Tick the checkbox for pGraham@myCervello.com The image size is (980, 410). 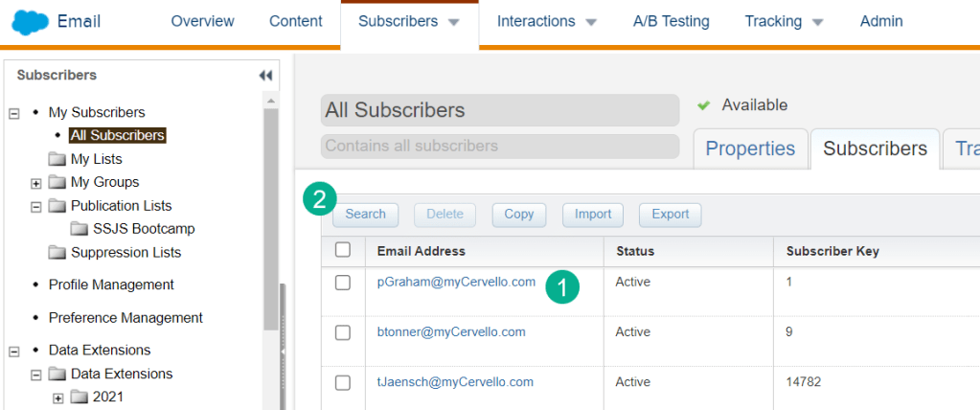point(343,283)
